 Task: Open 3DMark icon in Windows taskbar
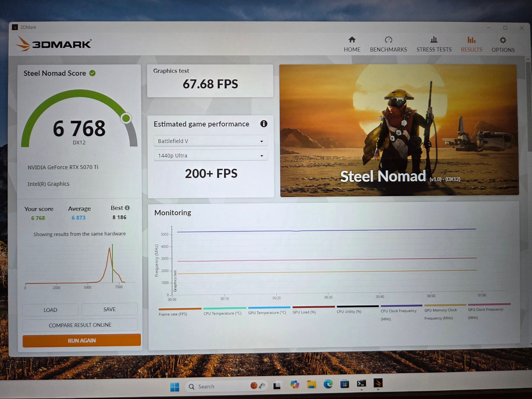[378, 383]
